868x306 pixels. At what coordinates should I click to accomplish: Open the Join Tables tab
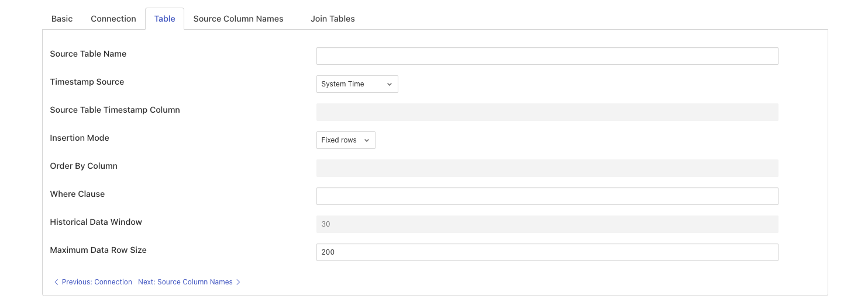[332, 19]
